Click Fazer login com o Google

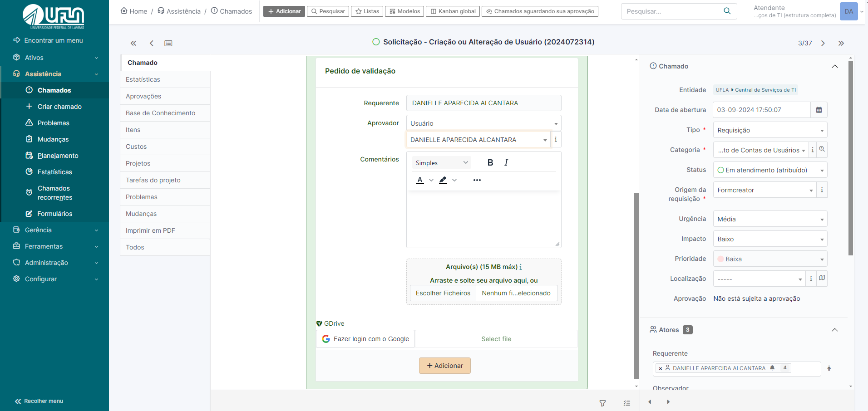click(x=365, y=339)
